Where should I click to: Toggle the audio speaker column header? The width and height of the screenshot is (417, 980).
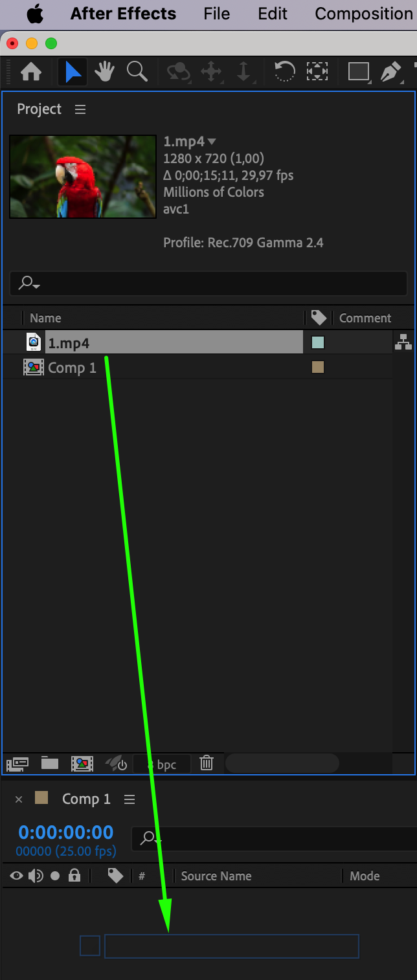pyautogui.click(x=36, y=876)
